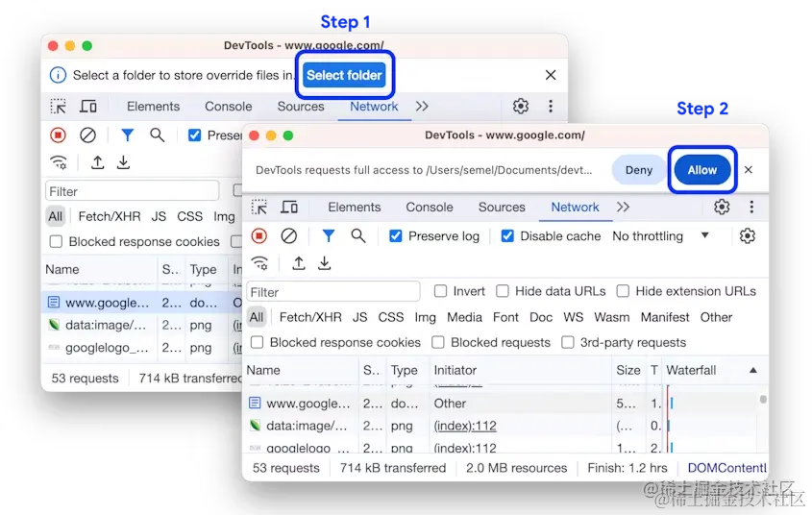The width and height of the screenshot is (812, 515).
Task: Click import HAR upload icon in front window
Action: click(x=298, y=263)
